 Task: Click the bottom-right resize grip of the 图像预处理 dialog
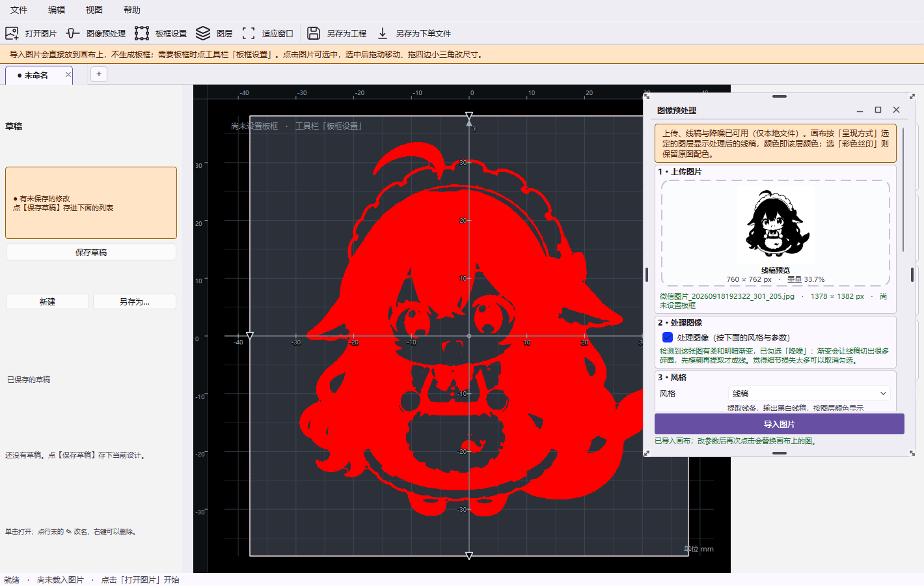912,453
